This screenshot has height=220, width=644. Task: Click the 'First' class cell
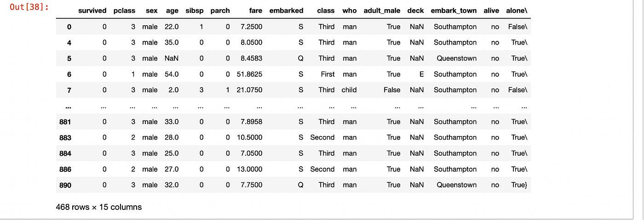328,74
